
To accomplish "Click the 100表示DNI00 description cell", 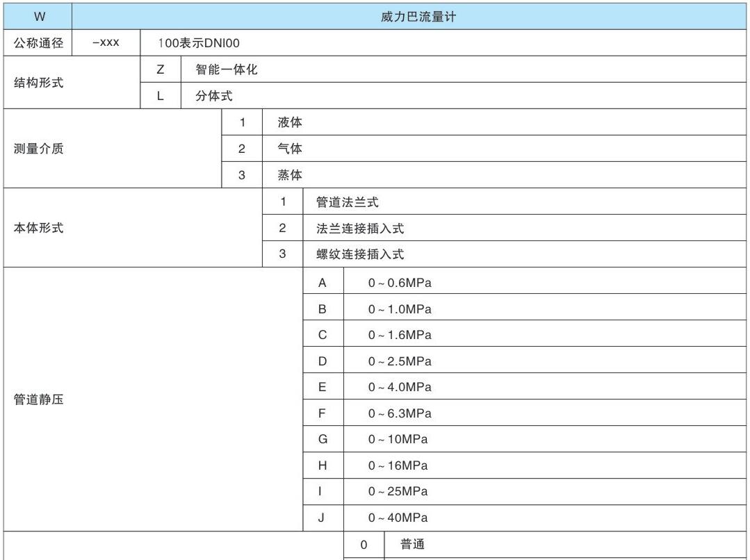I will coord(199,43).
